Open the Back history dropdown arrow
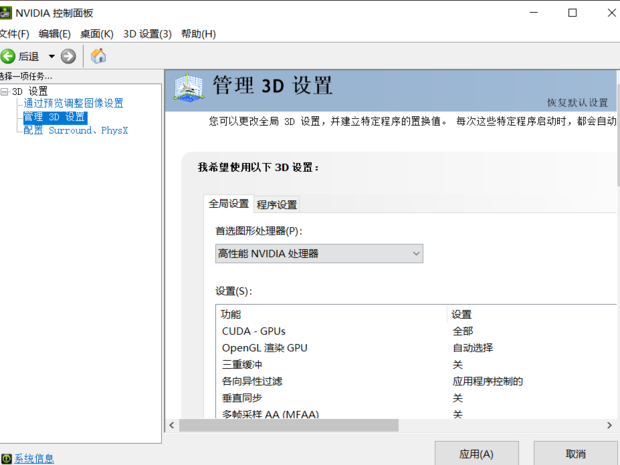The image size is (620, 465). (51, 56)
